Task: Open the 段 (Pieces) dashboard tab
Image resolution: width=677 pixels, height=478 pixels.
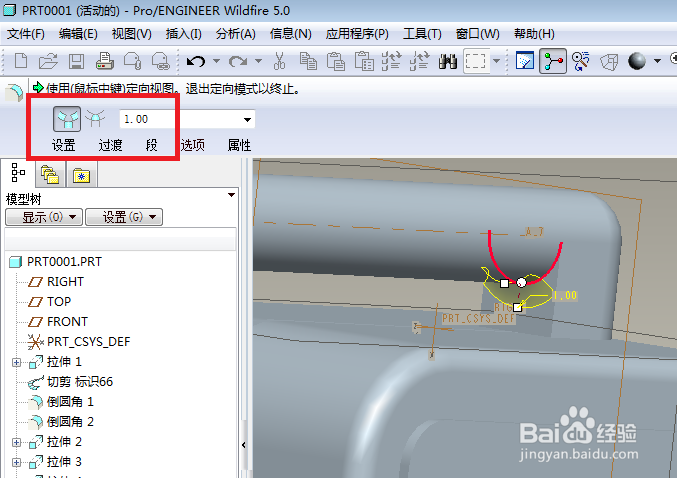Action: coord(152,145)
